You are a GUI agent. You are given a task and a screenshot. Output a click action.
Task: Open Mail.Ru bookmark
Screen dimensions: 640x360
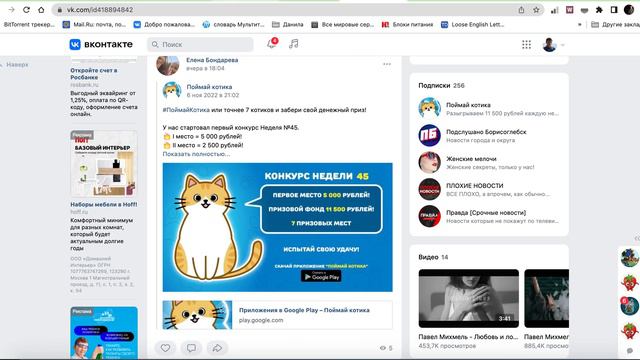click(94, 24)
